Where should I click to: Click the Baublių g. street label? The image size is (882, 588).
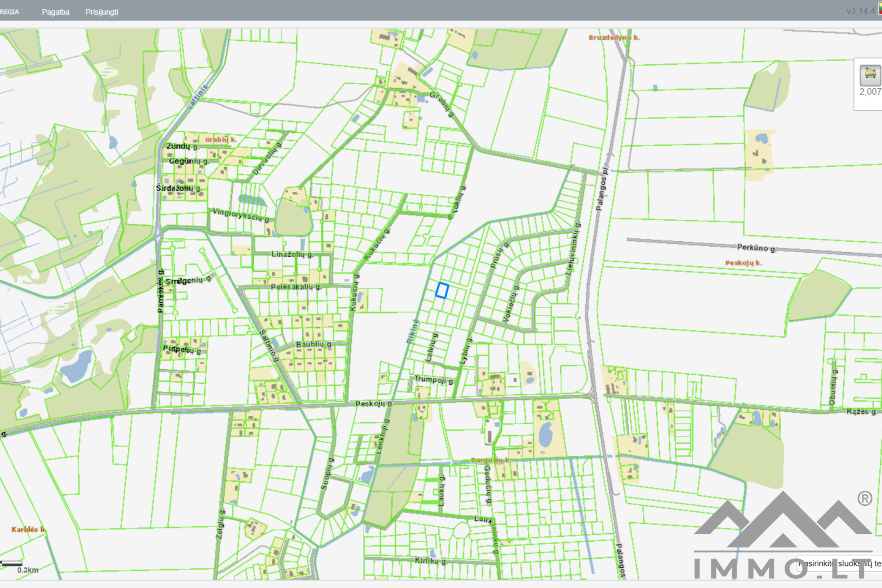tap(314, 345)
